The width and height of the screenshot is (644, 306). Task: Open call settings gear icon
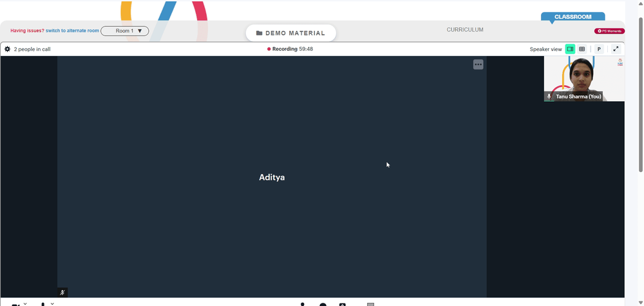tap(7, 49)
